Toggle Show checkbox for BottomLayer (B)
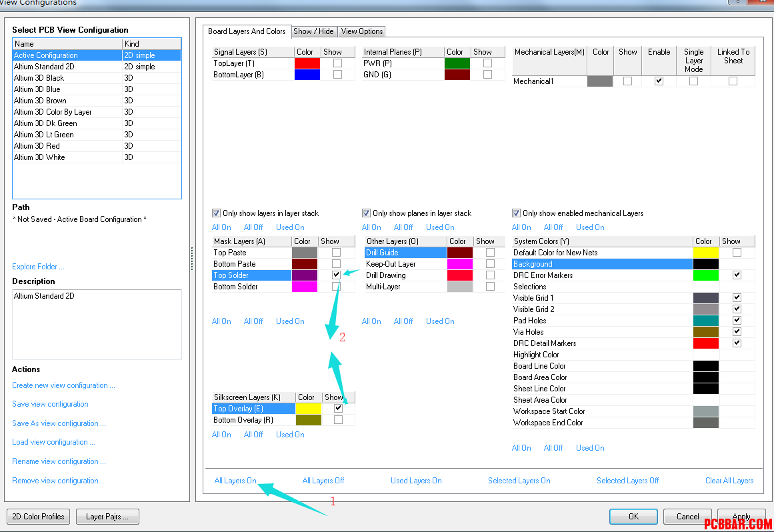Image resolution: width=774 pixels, height=532 pixels. (337, 75)
